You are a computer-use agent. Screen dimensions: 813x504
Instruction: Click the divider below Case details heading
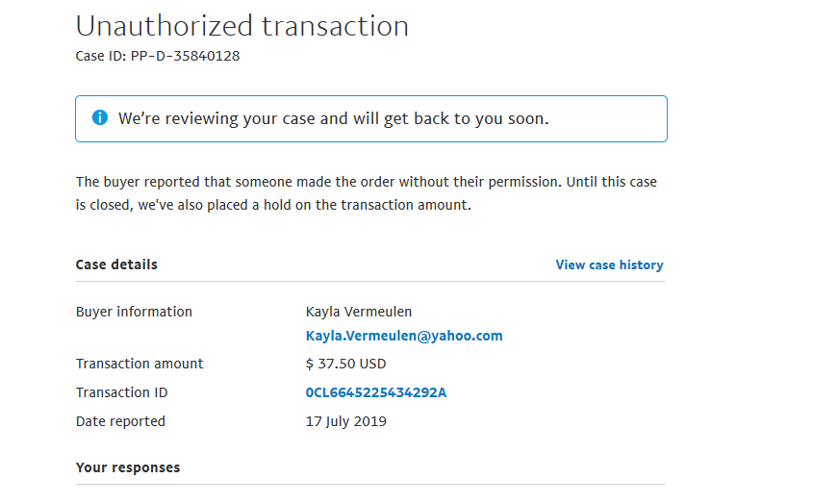click(x=369, y=282)
